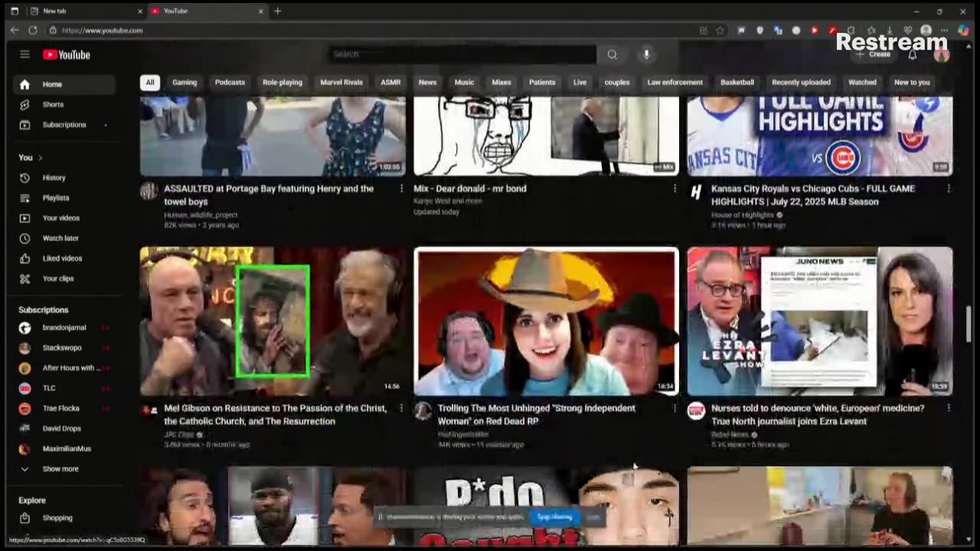Image resolution: width=980 pixels, height=551 pixels.
Task: Open brandonjamal channel subscription
Action: click(64, 328)
